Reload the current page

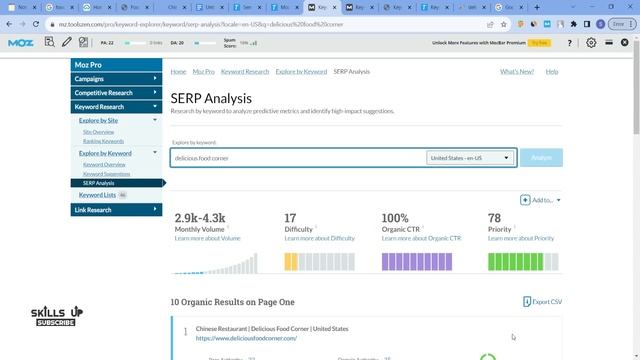pos(36,24)
